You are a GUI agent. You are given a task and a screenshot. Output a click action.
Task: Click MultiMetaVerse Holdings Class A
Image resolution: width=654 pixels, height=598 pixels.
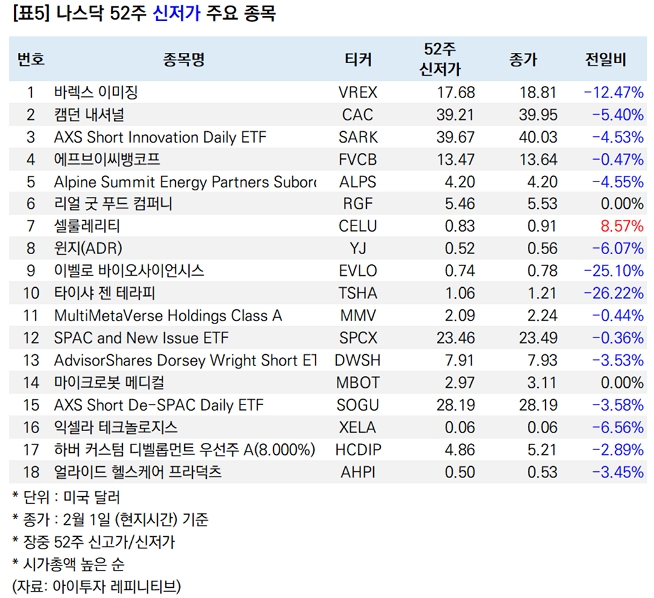(168, 316)
